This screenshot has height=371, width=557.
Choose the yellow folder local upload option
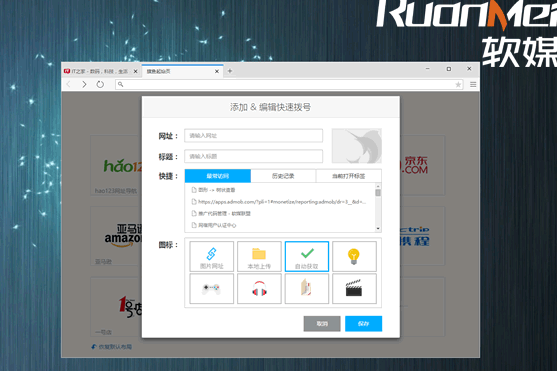tap(259, 256)
